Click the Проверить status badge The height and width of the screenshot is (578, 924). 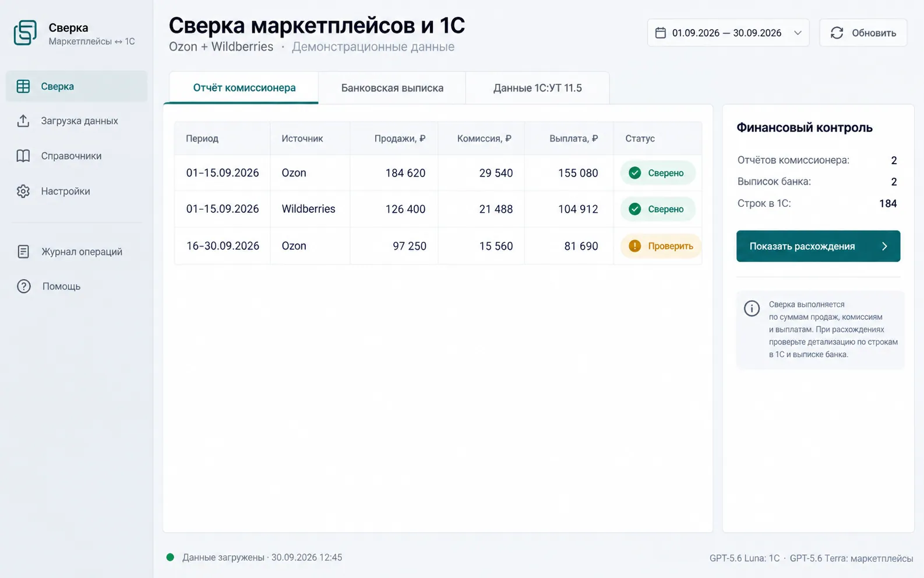click(x=661, y=246)
